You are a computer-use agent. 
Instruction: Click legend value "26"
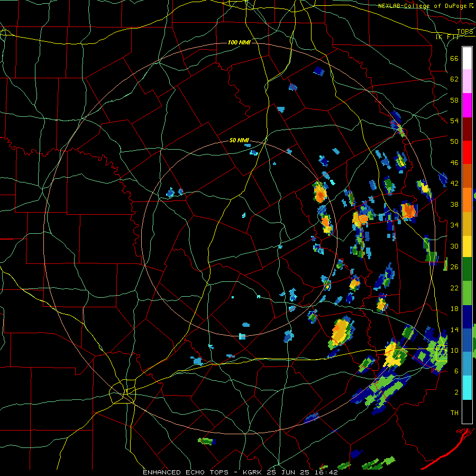click(454, 267)
